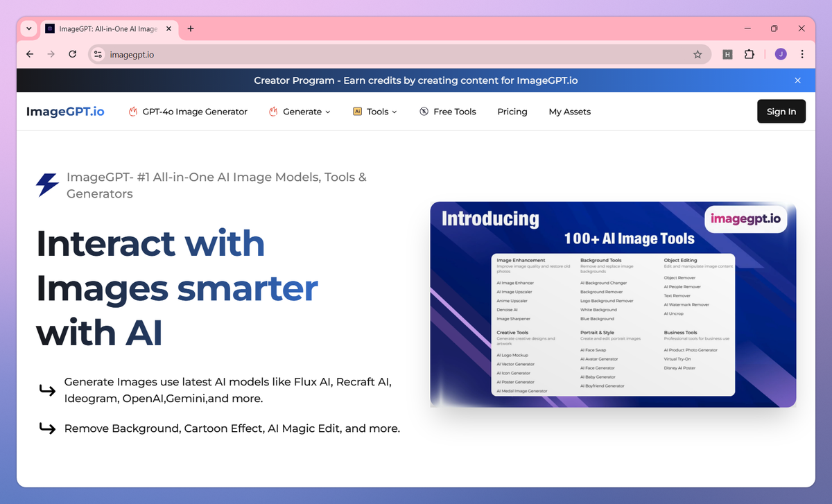The image size is (832, 504).
Task: Open My Assets page
Action: pyautogui.click(x=570, y=112)
